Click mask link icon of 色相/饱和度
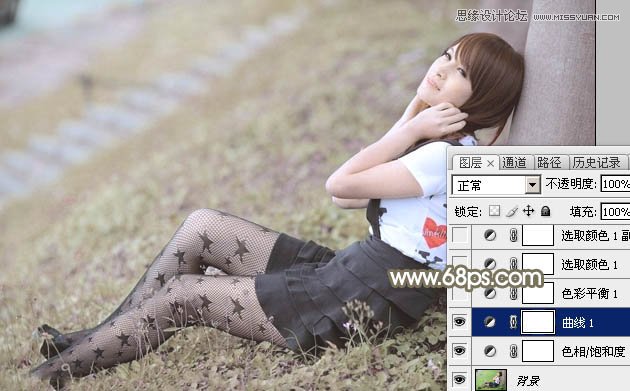This screenshot has height=391, width=630. click(513, 351)
